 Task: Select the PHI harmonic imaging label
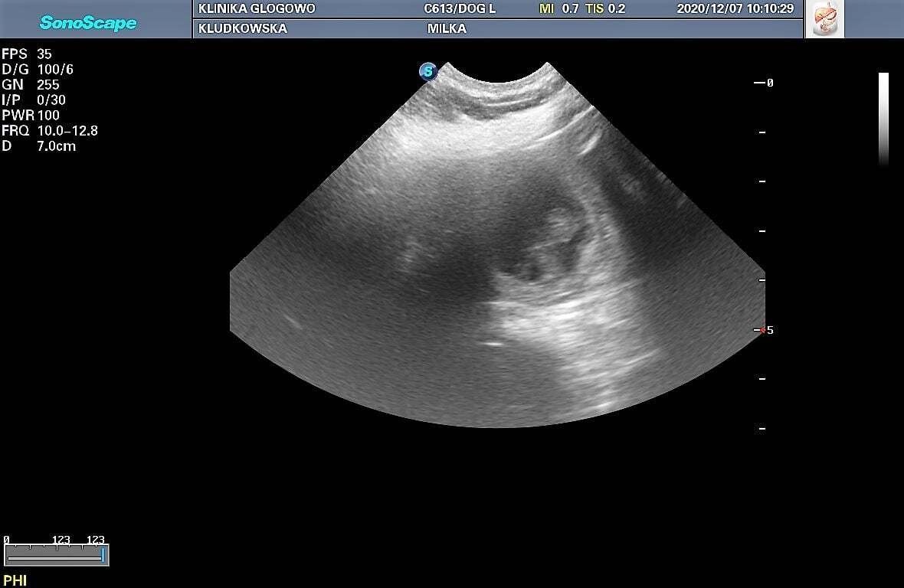pyautogui.click(x=15, y=580)
